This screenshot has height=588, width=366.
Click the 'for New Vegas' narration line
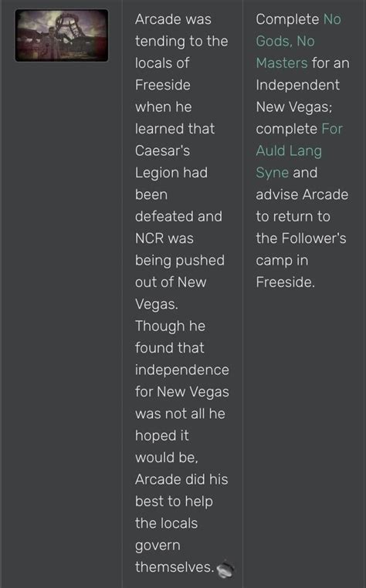click(x=182, y=391)
